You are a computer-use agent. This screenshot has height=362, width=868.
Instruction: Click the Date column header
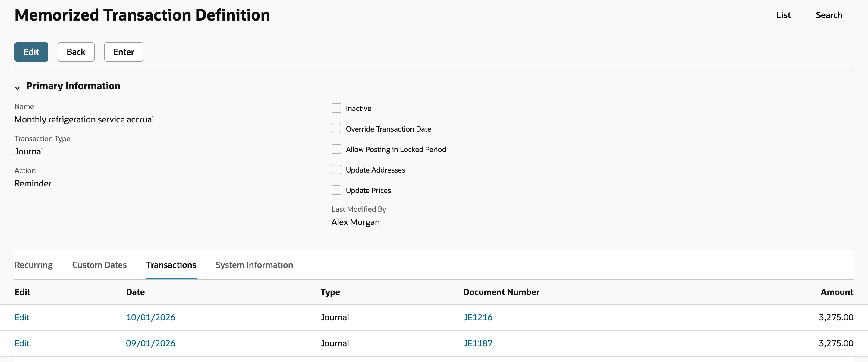(x=135, y=292)
